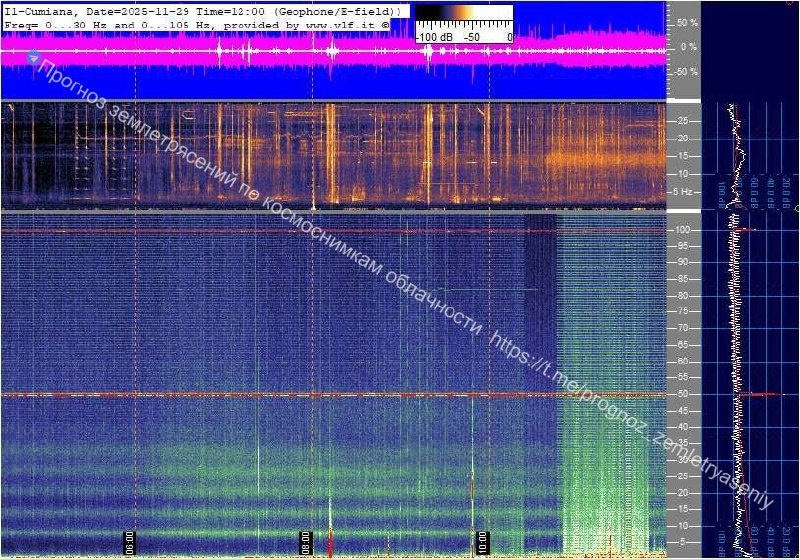Click the '70' frequency axis label

click(683, 328)
